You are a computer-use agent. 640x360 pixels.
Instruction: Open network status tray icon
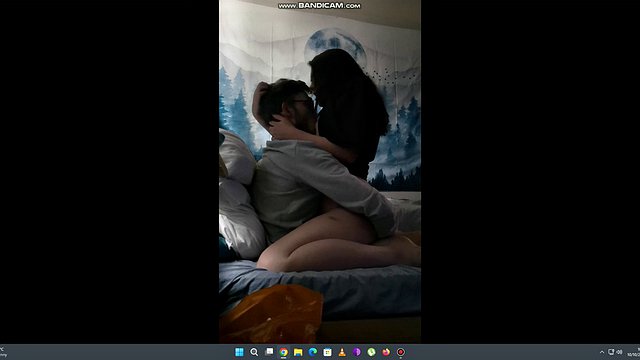click(611, 352)
